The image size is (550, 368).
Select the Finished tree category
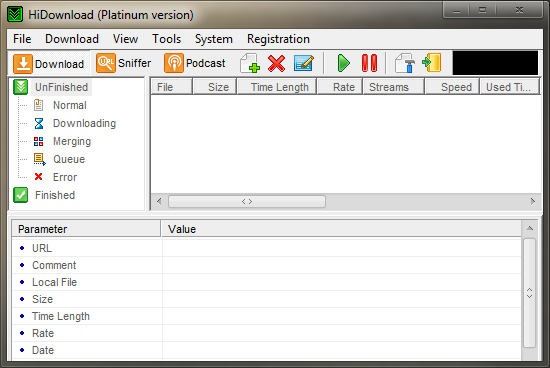(55, 195)
